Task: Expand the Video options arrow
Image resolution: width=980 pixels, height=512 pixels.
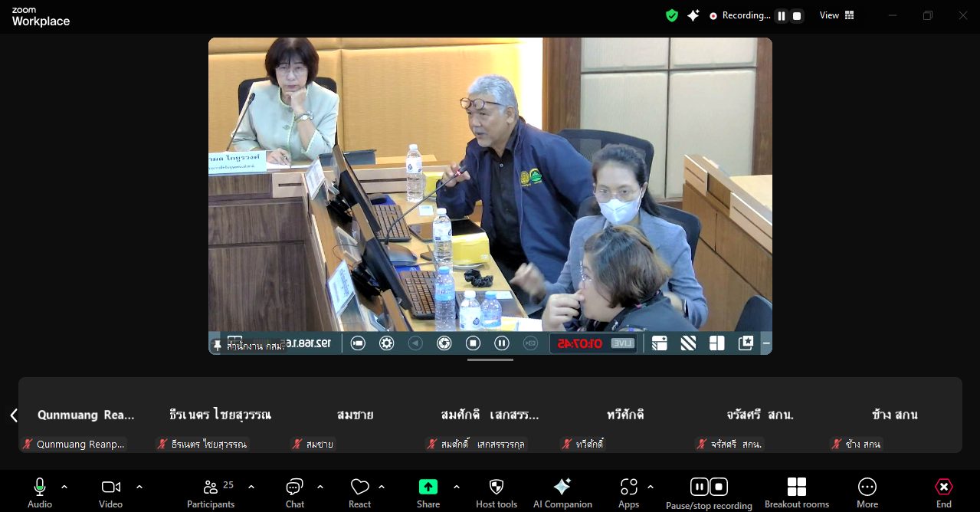Action: tap(139, 487)
